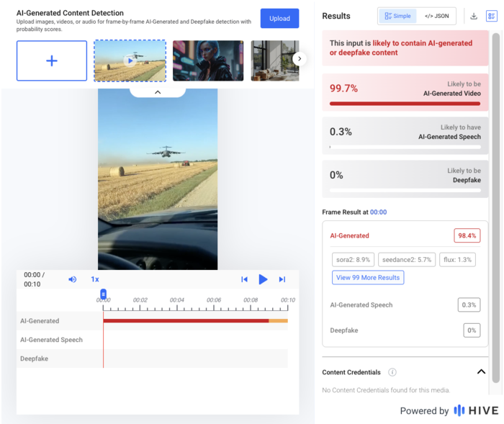Image resolution: width=504 pixels, height=424 pixels.
Task: Collapse the sample thumbnails strip chevron
Action: point(158,92)
